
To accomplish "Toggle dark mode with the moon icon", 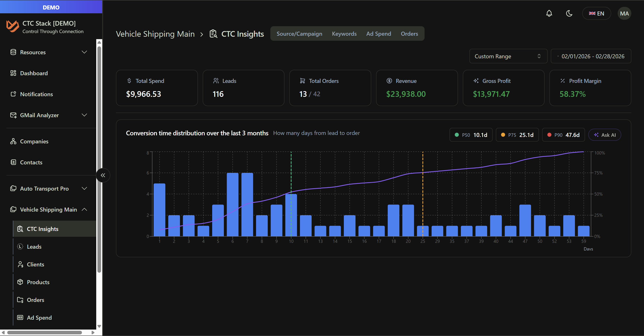I will [569, 13].
